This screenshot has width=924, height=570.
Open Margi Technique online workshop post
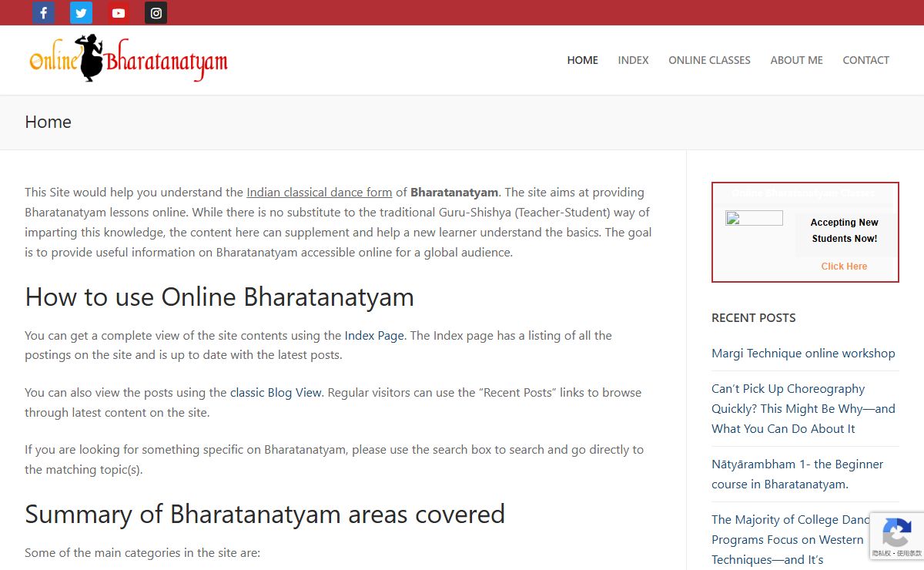click(803, 354)
